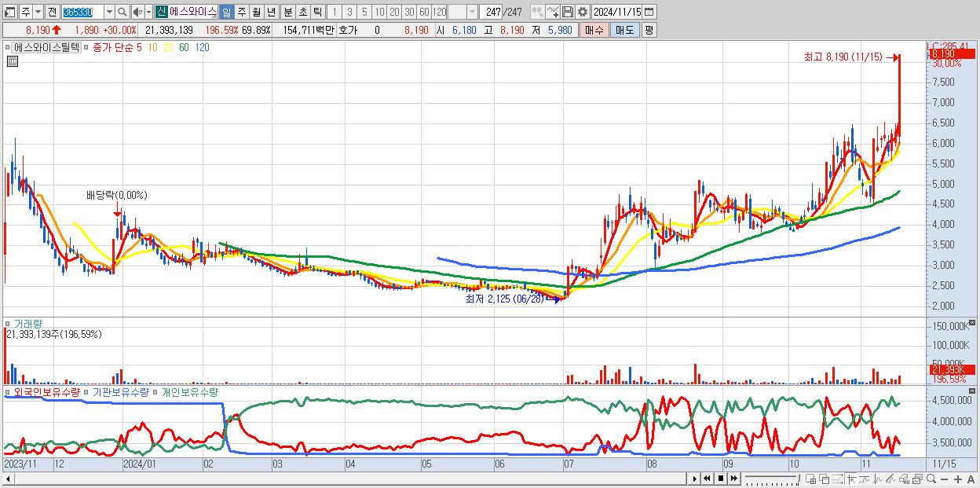The width and height of the screenshot is (980, 488).
Task: Toggle the 월 (monthly) period button
Action: point(257,12)
